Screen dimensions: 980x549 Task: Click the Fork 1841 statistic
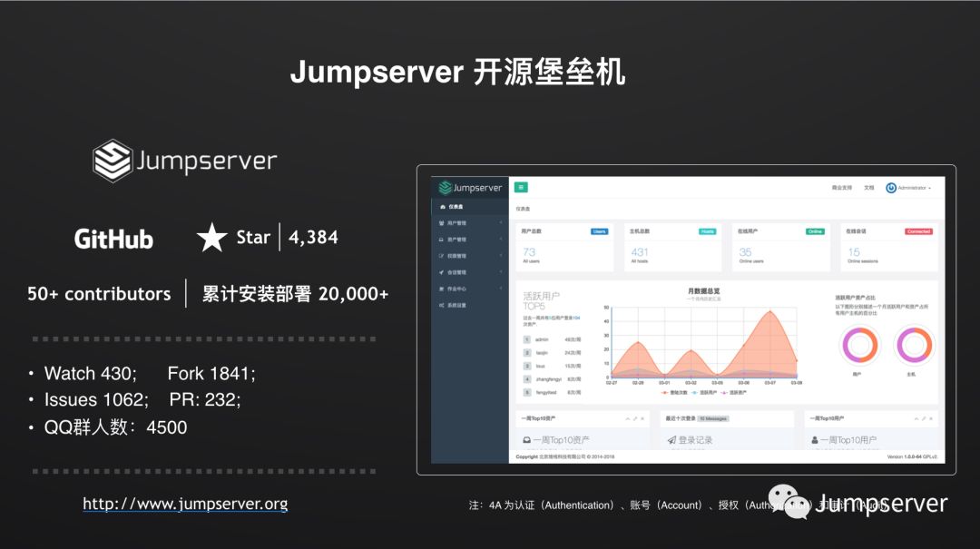tap(211, 373)
